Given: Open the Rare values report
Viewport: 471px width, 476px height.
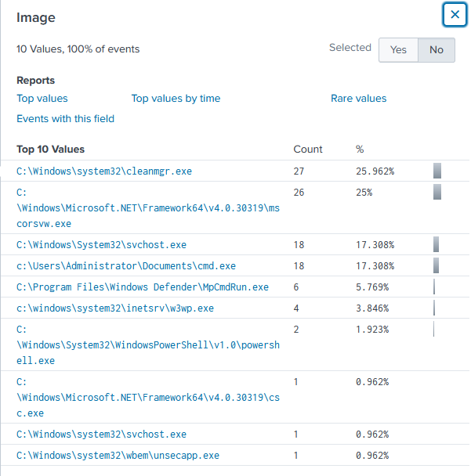Looking at the screenshot, I should 359,99.
